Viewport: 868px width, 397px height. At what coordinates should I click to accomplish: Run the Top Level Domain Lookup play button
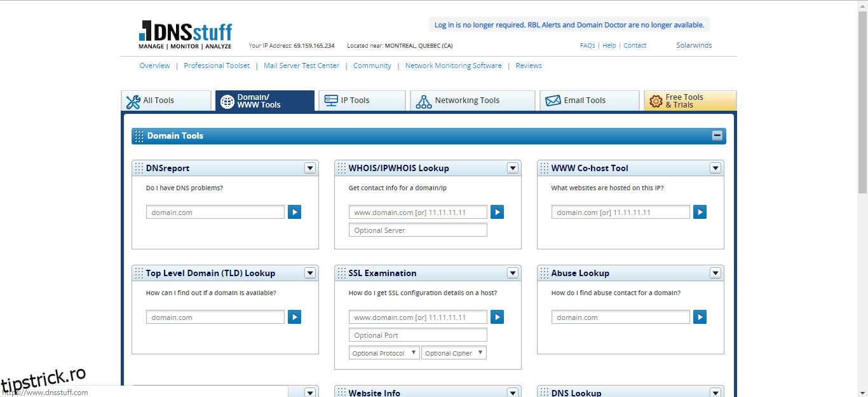coord(294,317)
